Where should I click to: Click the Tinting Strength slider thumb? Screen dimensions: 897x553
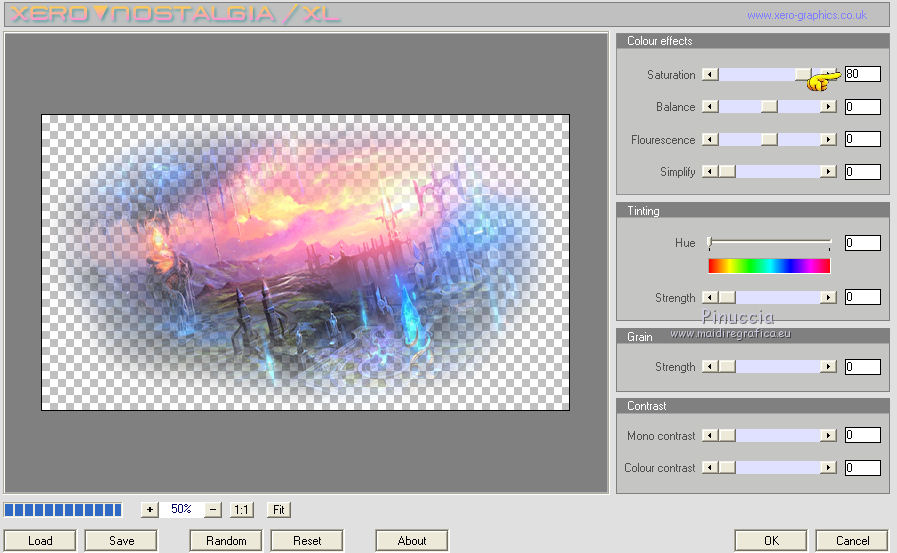point(727,297)
